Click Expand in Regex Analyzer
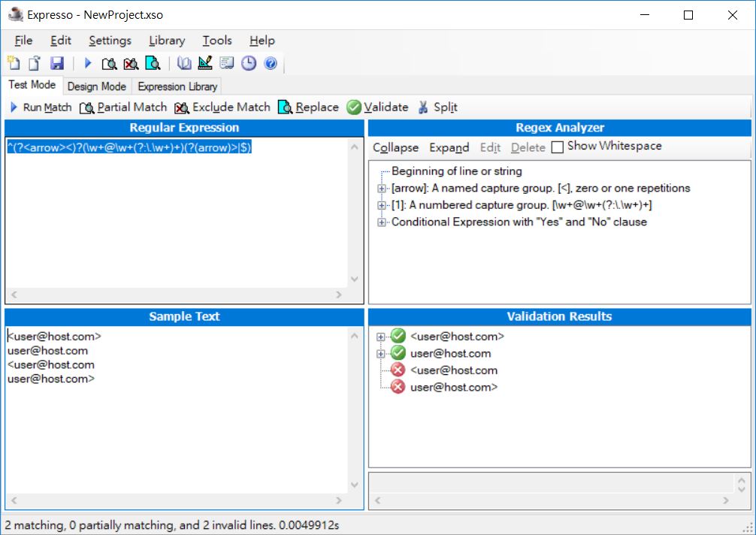 449,147
